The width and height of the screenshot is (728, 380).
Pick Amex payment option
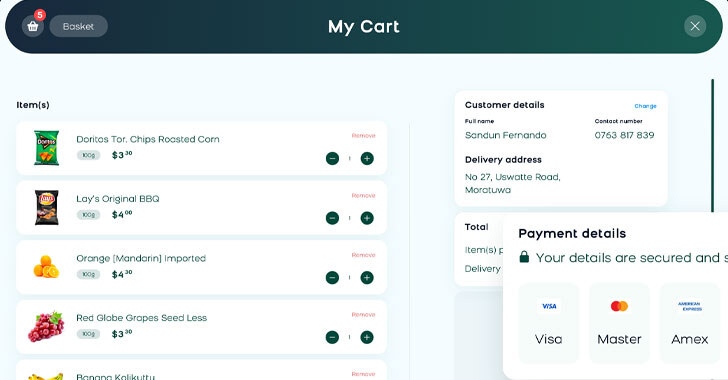coord(689,323)
